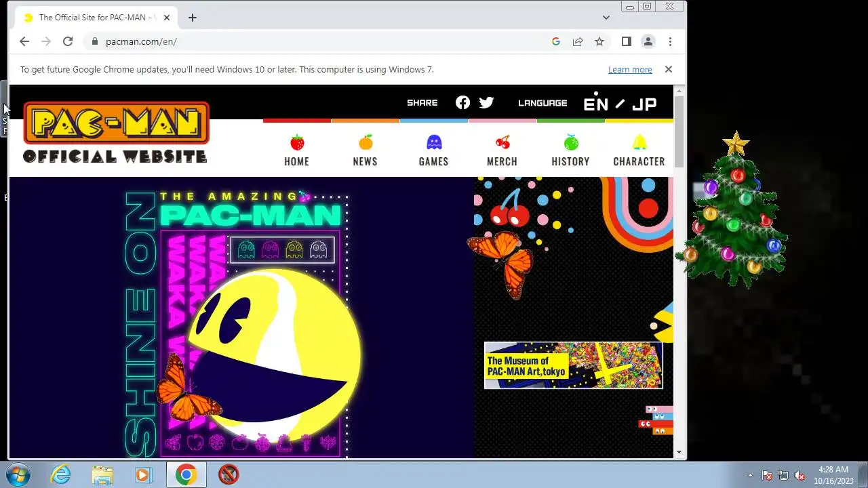Open the GAMES menu with ghost icon

[433, 150]
